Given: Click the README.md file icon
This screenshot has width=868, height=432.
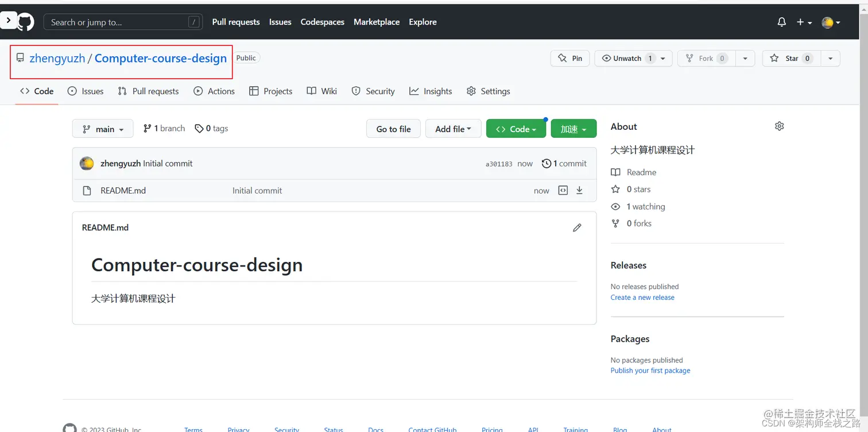Looking at the screenshot, I should click(87, 191).
